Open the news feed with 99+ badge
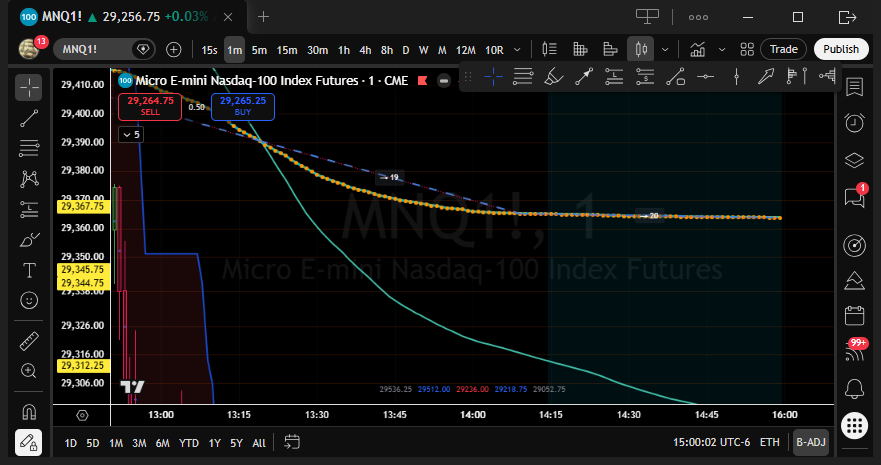This screenshot has width=881, height=465. pos(854,351)
